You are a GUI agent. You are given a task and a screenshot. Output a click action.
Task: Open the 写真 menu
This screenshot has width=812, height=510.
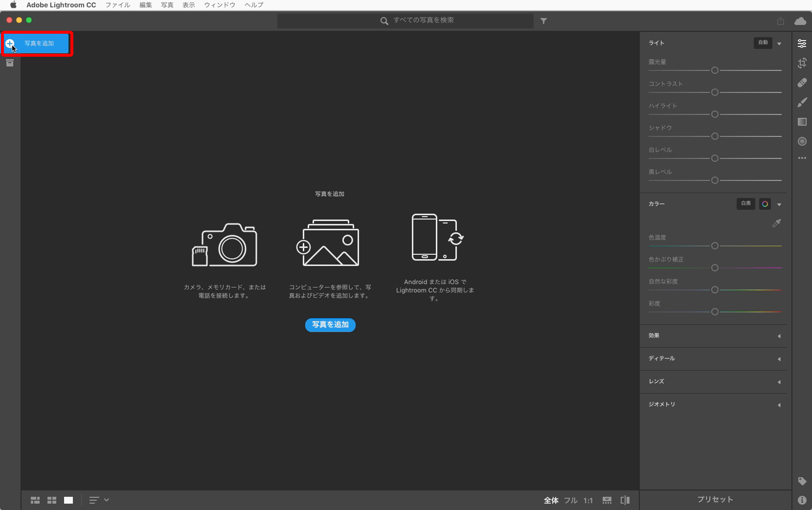click(167, 5)
